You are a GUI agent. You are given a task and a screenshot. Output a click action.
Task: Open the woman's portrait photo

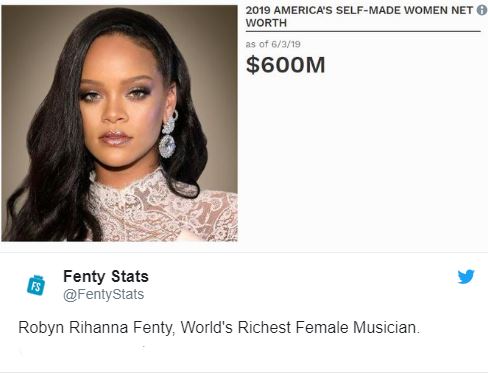coord(119,123)
